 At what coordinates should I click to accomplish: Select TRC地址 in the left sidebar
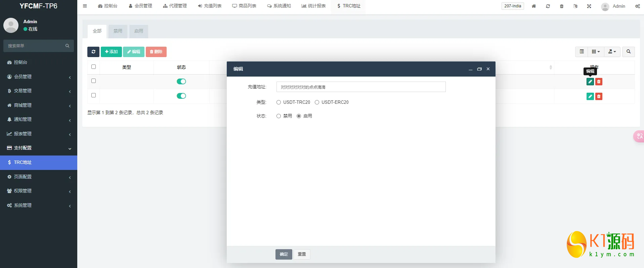coord(39,162)
